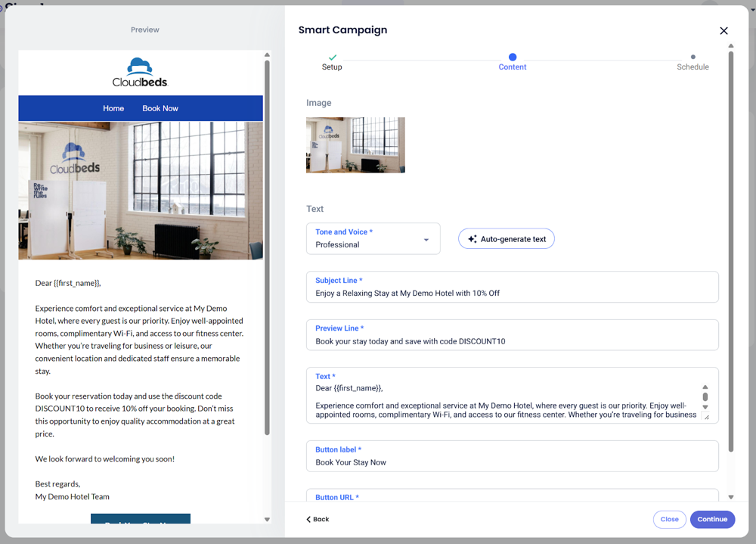Image resolution: width=756 pixels, height=544 pixels.
Task: Close the Smart Campaign dialog with X
Action: pyautogui.click(x=723, y=31)
